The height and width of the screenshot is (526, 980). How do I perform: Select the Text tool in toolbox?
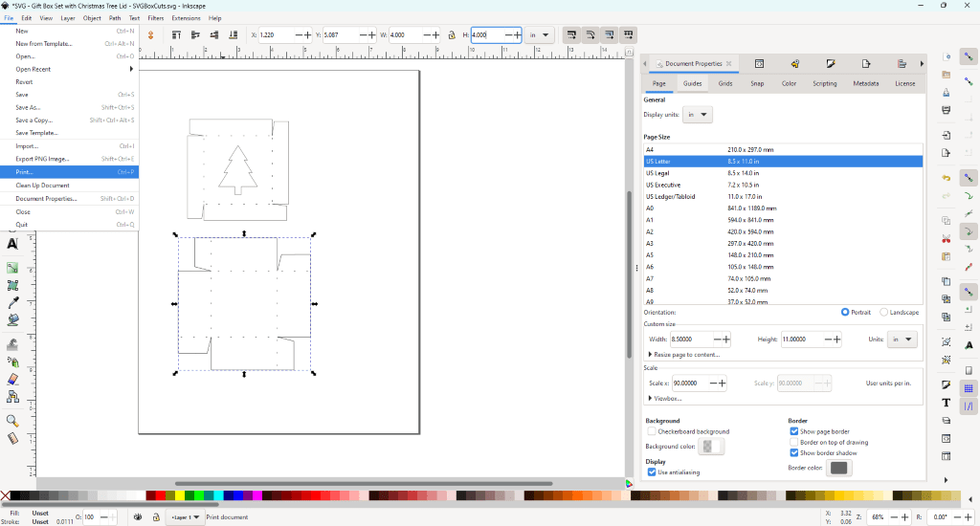(x=12, y=244)
